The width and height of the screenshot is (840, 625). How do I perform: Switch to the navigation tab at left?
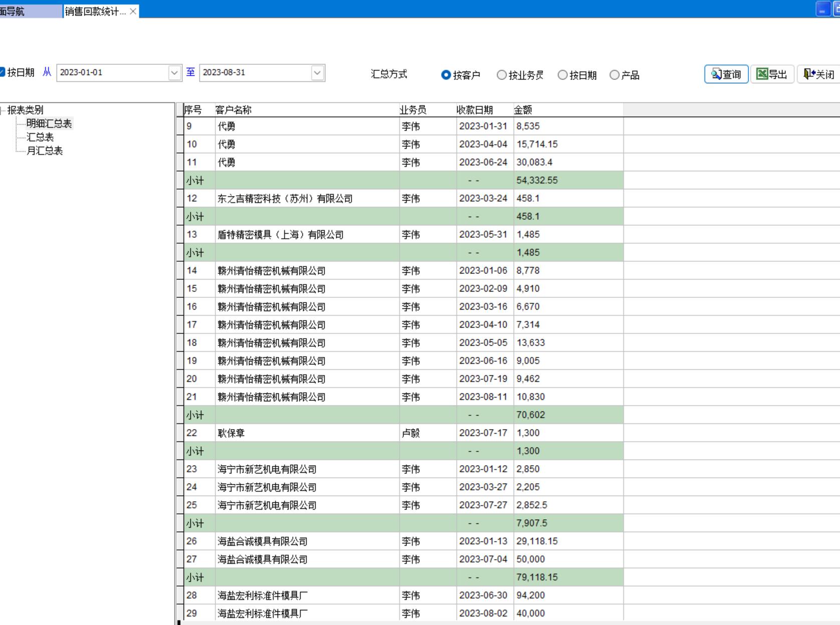20,11
